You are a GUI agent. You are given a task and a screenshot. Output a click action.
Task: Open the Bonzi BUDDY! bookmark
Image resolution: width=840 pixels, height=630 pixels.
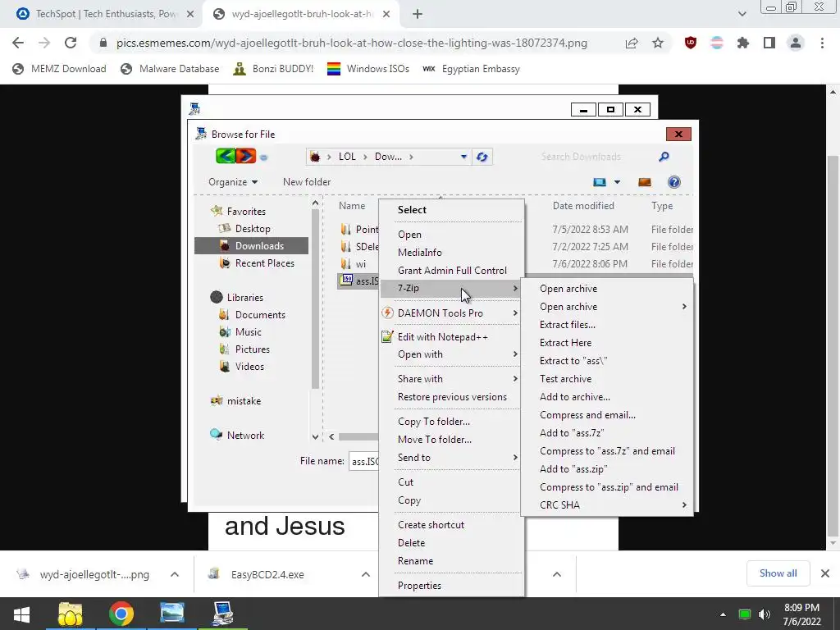click(273, 69)
